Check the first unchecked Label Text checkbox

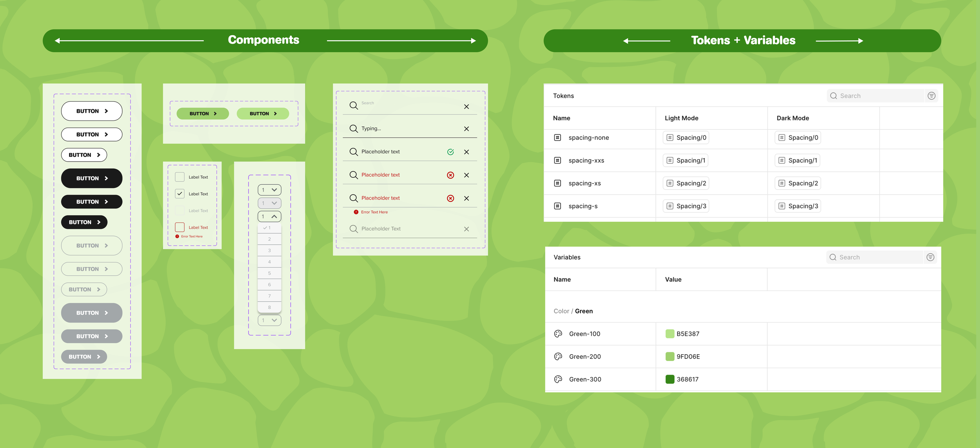(180, 177)
